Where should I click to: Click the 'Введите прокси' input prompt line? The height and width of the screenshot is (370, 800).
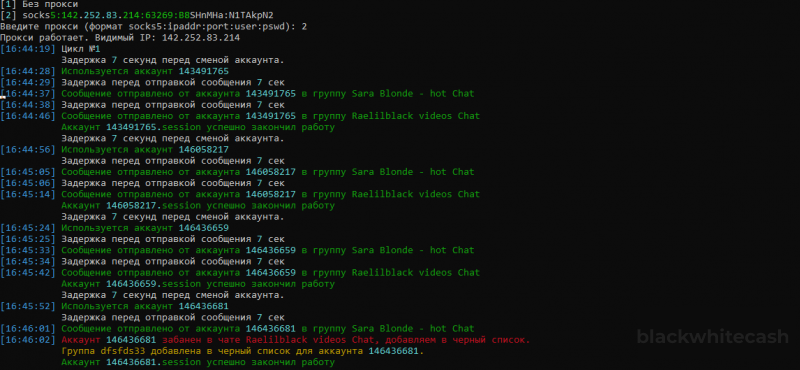coord(153,27)
